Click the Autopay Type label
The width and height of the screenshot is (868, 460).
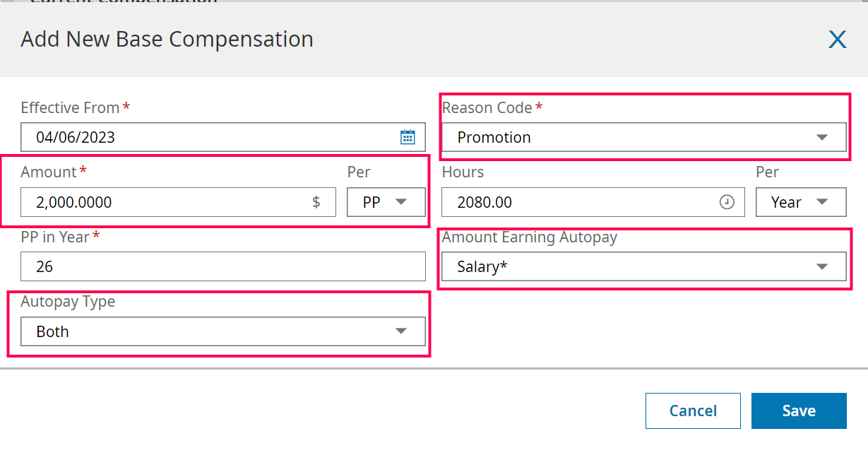[x=68, y=302]
